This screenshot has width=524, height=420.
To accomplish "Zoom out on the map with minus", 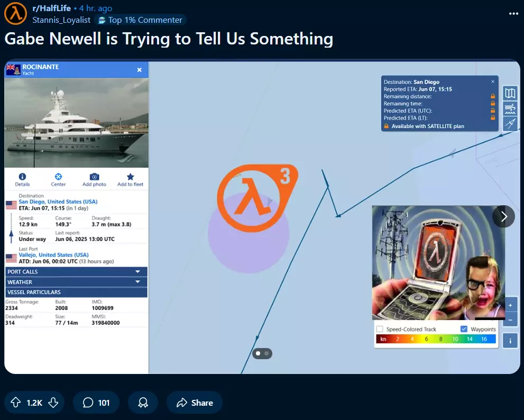I will tap(510, 320).
